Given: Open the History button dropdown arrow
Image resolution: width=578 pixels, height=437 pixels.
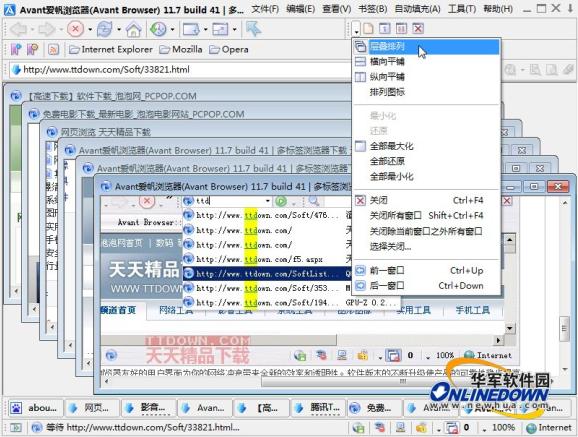Looking at the screenshot, I should [x=172, y=29].
